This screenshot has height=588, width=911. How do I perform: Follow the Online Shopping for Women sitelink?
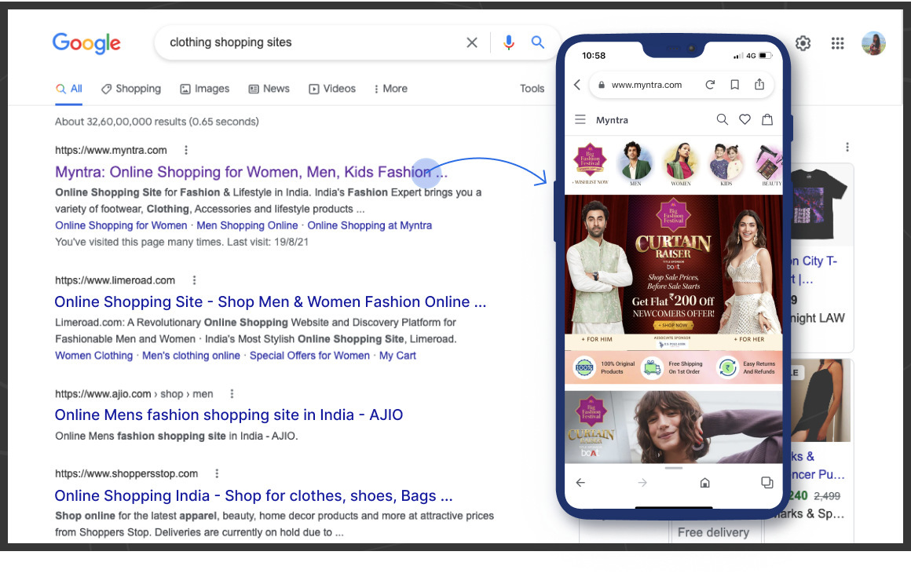121,225
